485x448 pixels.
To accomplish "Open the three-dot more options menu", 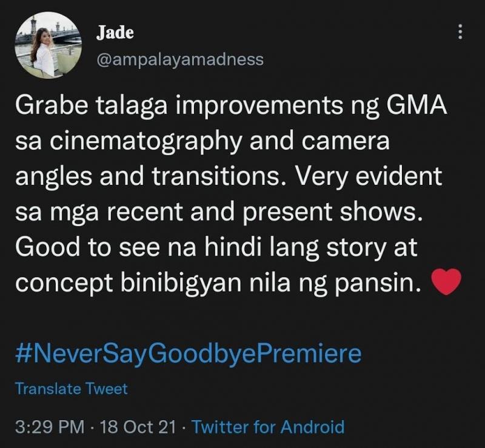I will pyautogui.click(x=460, y=32).
